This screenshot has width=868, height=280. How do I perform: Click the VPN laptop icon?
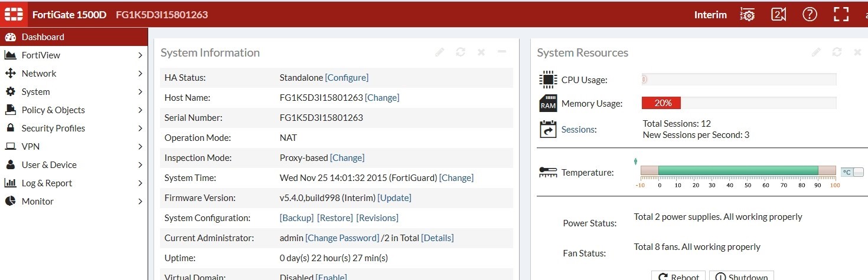(x=10, y=147)
